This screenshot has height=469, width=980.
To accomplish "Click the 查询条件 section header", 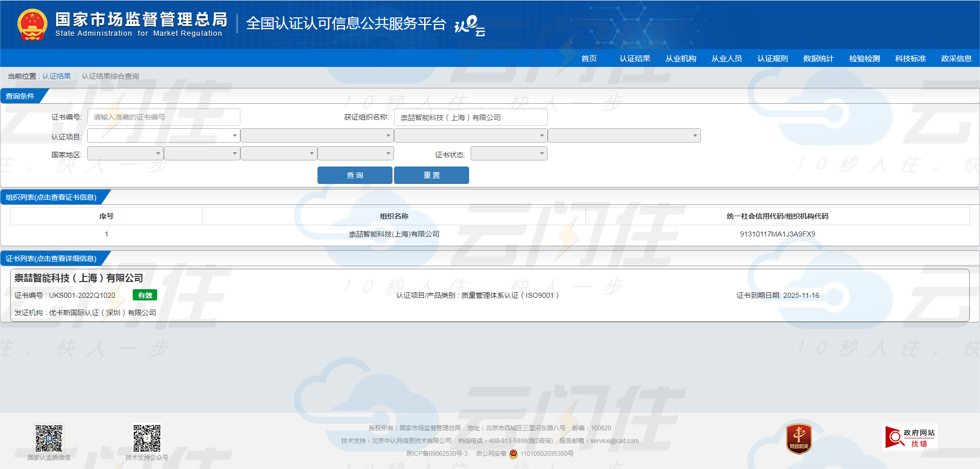I will coord(20,96).
